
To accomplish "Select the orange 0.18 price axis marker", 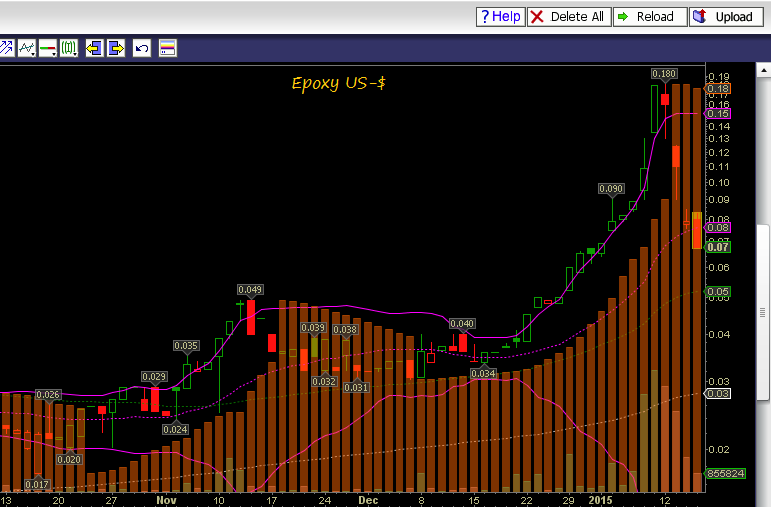I will pyautogui.click(x=719, y=89).
